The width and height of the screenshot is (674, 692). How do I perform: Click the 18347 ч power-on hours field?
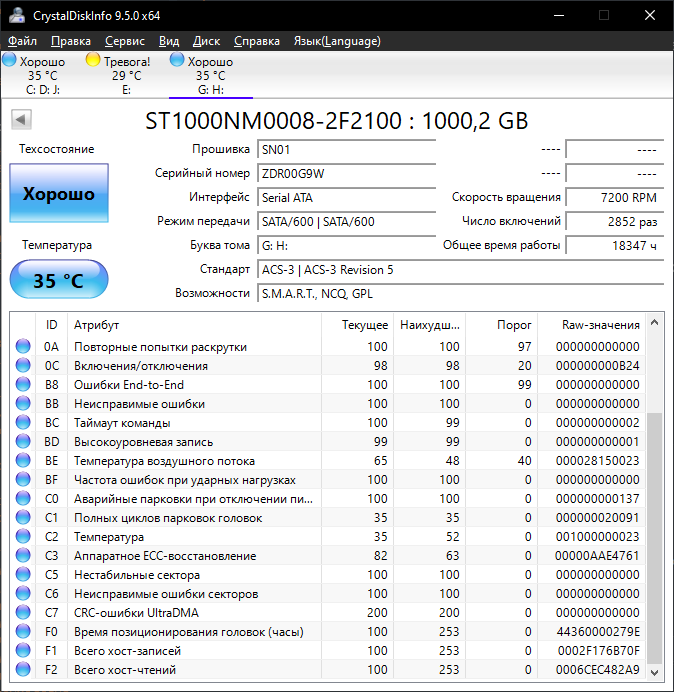pos(615,245)
